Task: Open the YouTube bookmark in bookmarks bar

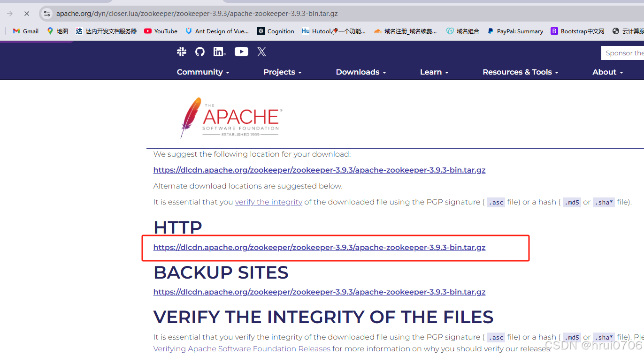Action: point(161,31)
